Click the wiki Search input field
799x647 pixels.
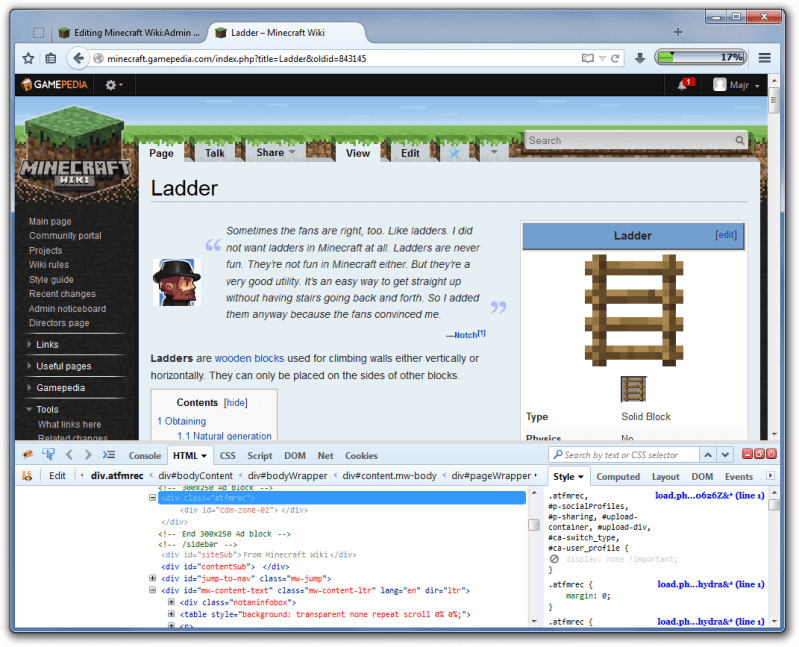[x=629, y=140]
